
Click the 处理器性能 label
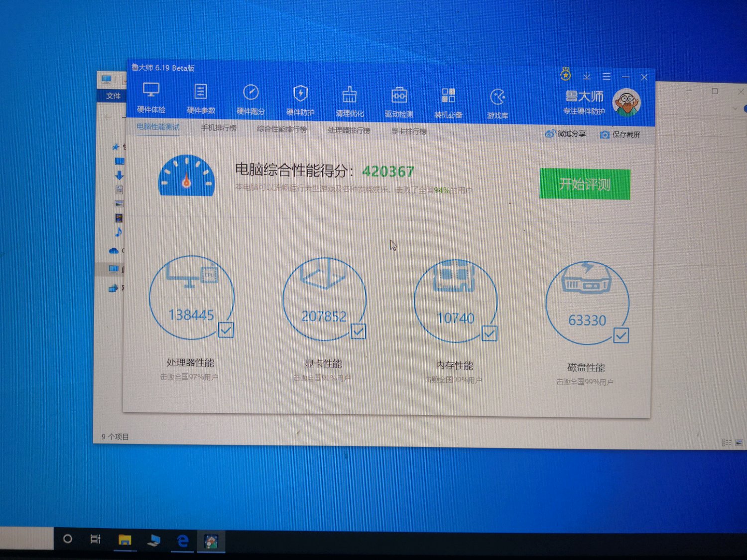point(190,363)
